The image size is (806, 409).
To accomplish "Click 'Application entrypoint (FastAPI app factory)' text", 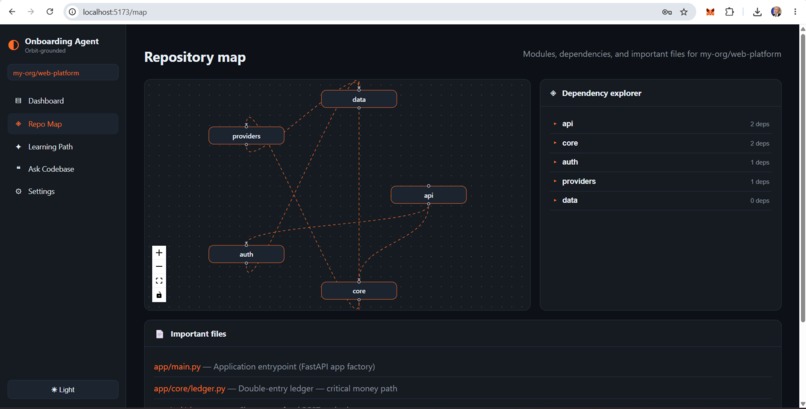I will [294, 366].
